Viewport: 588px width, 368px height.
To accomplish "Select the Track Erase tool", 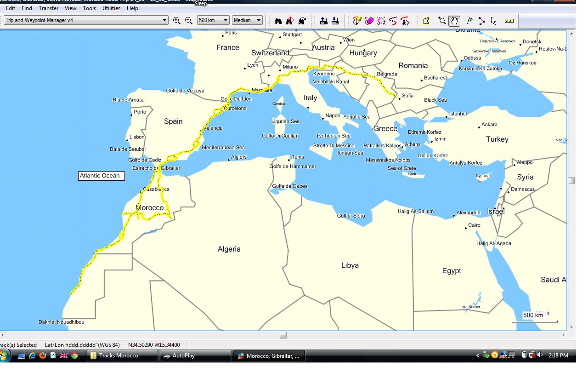I will click(x=369, y=21).
